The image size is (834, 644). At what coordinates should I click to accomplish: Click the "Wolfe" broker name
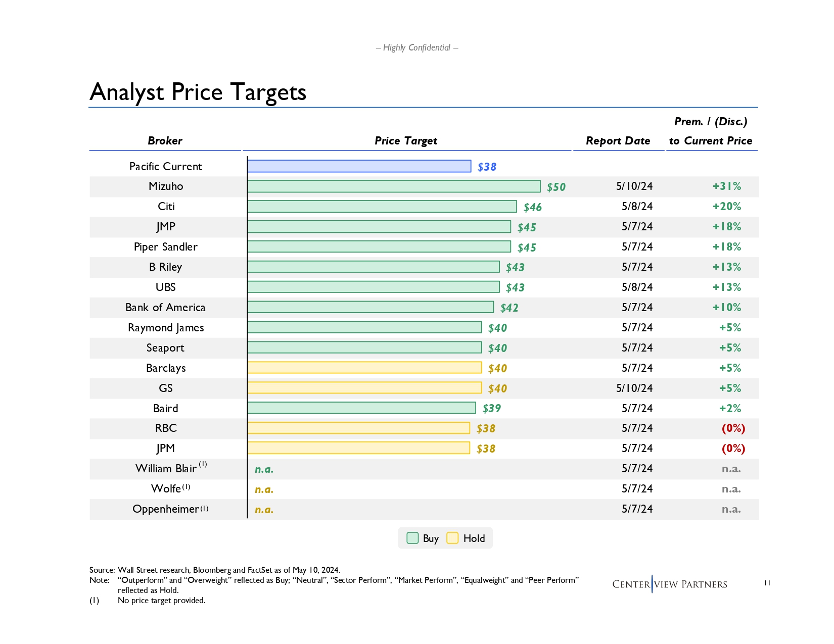[x=166, y=489]
